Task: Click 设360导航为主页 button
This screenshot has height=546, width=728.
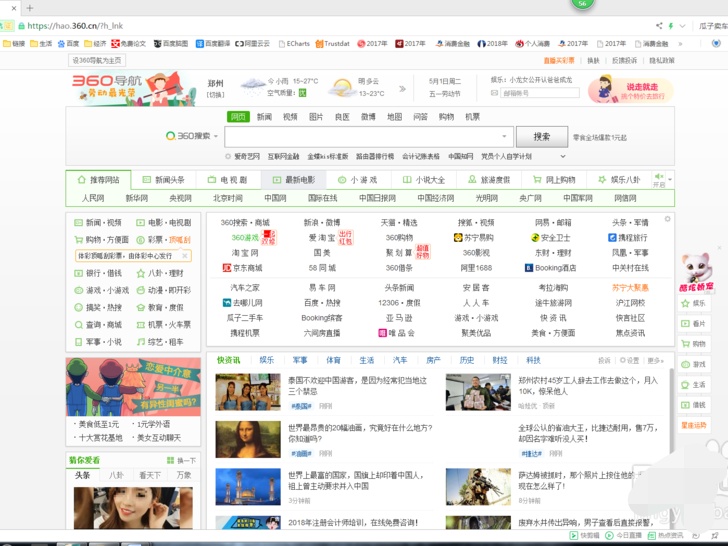Action: tap(97, 60)
